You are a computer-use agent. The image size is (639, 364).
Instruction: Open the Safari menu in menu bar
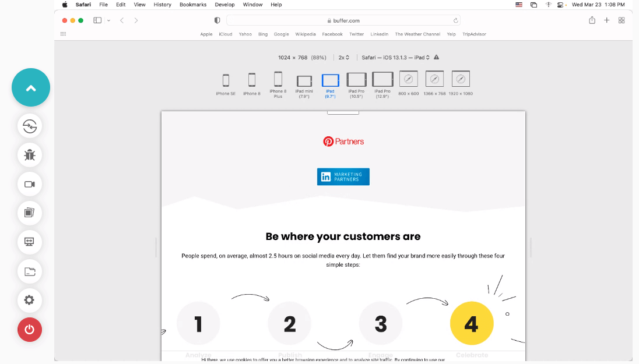83,5
